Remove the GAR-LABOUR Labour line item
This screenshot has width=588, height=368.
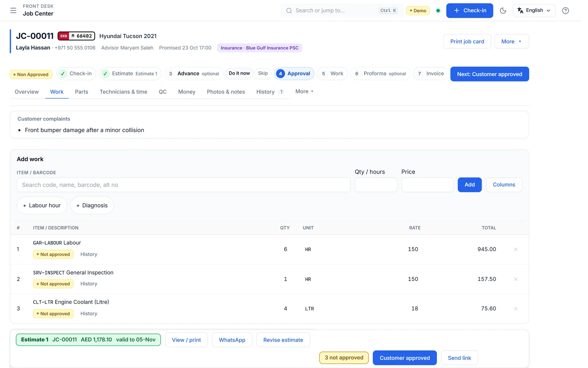pyautogui.click(x=516, y=250)
